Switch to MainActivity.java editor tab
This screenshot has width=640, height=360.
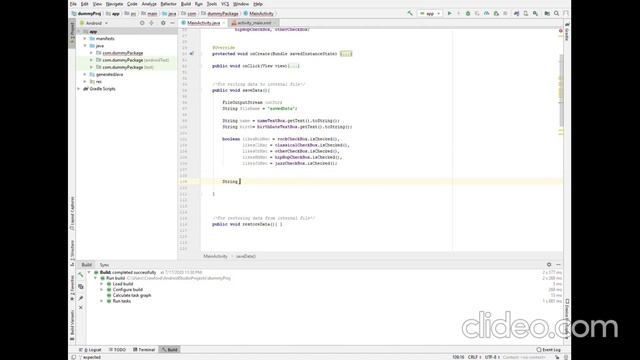coord(203,23)
